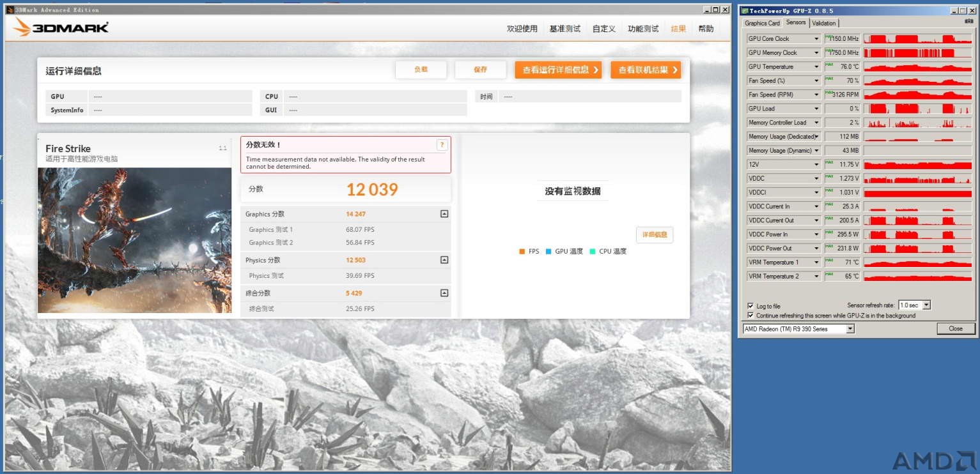Click the 68.07 FPS Graphics test 1 result
The width and height of the screenshot is (980, 474).
360,229
